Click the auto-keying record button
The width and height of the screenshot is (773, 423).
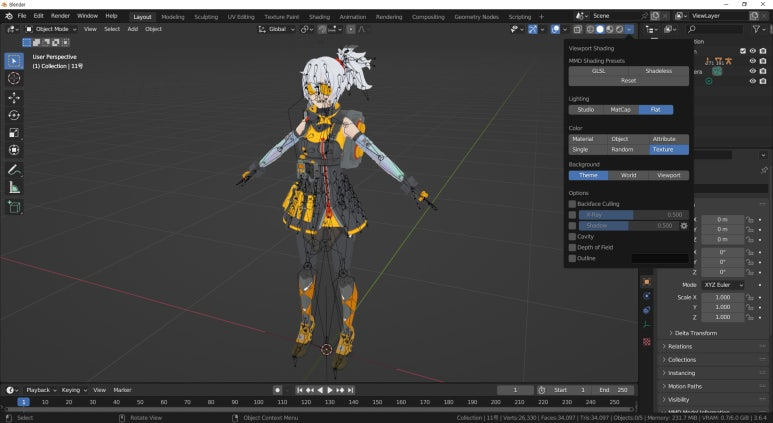pyautogui.click(x=278, y=390)
